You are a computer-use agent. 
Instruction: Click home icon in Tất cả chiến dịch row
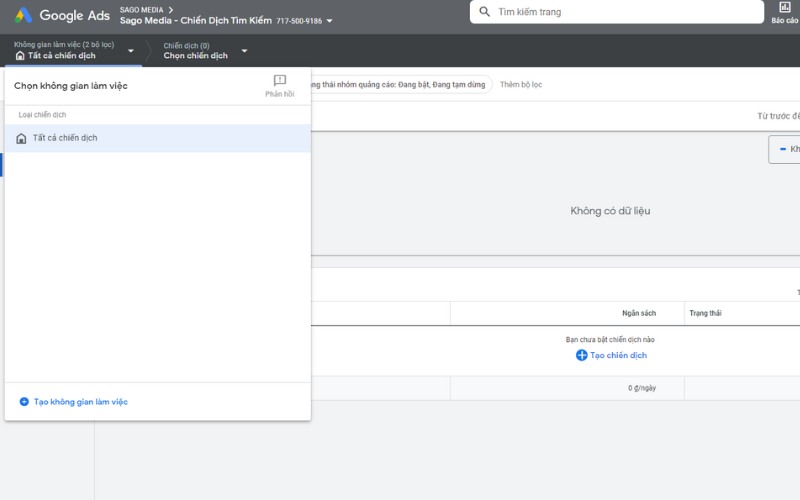[x=22, y=138]
